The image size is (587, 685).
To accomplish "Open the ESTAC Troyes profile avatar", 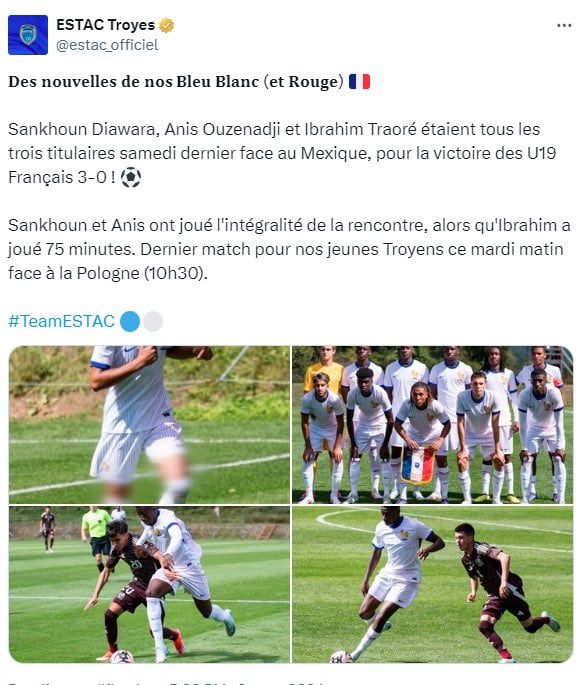I will tap(28, 35).
